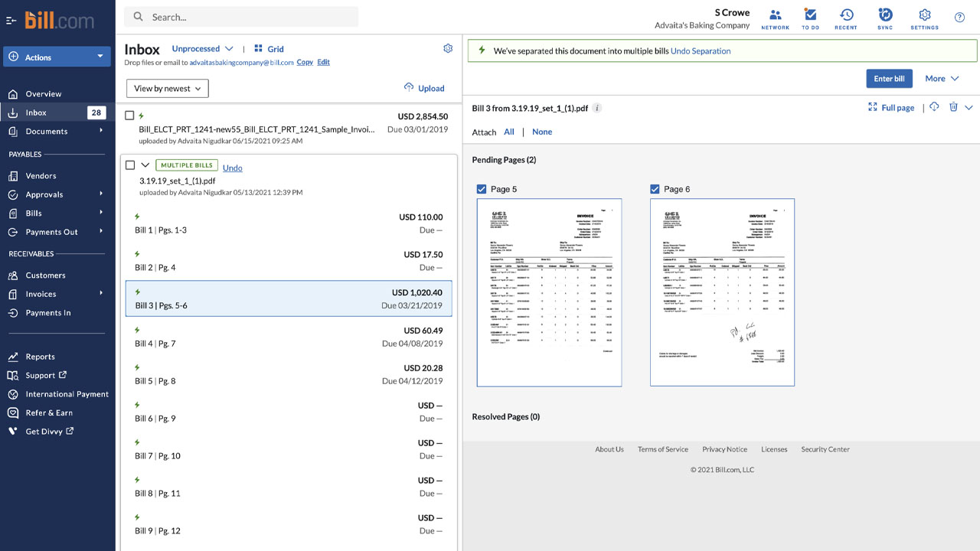This screenshot has height=551, width=980.
Task: Click inside the Search field
Action: (241, 17)
